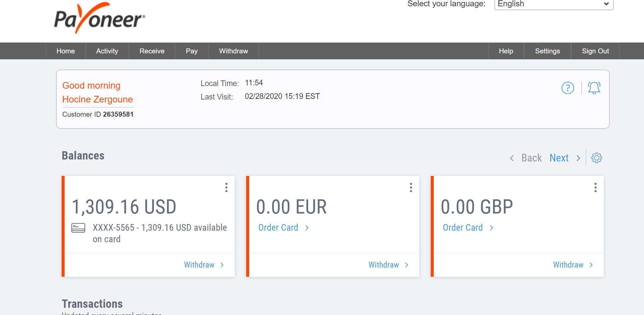The width and height of the screenshot is (644, 315).
Task: Click the Payoneer logo
Action: pos(100,18)
